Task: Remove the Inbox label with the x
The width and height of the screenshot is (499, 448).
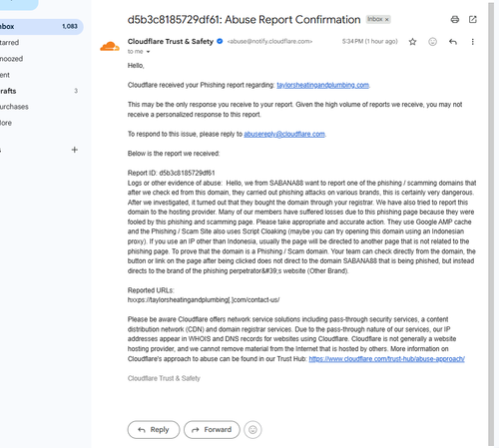Action: click(386, 20)
